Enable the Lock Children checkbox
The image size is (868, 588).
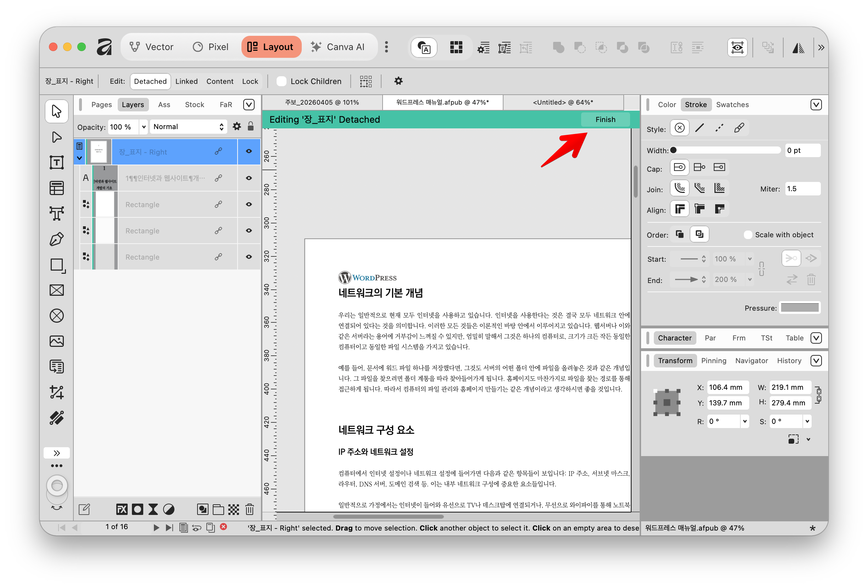click(x=281, y=81)
